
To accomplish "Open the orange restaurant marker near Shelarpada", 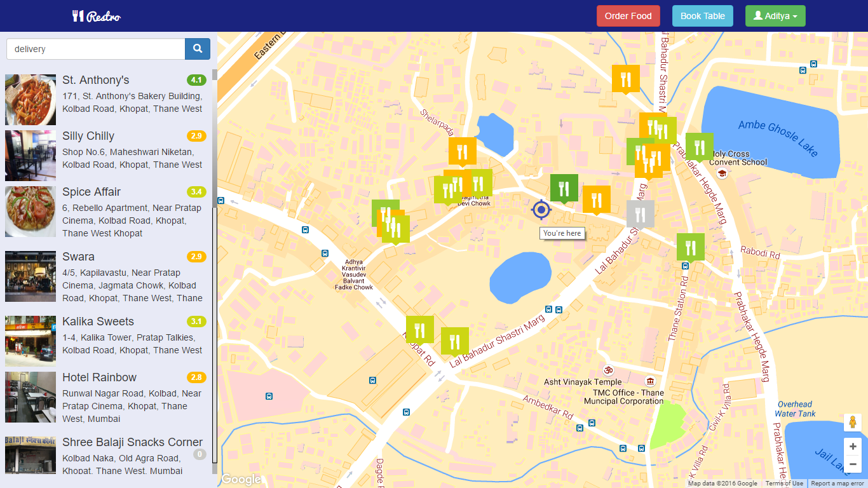I will point(463,152).
